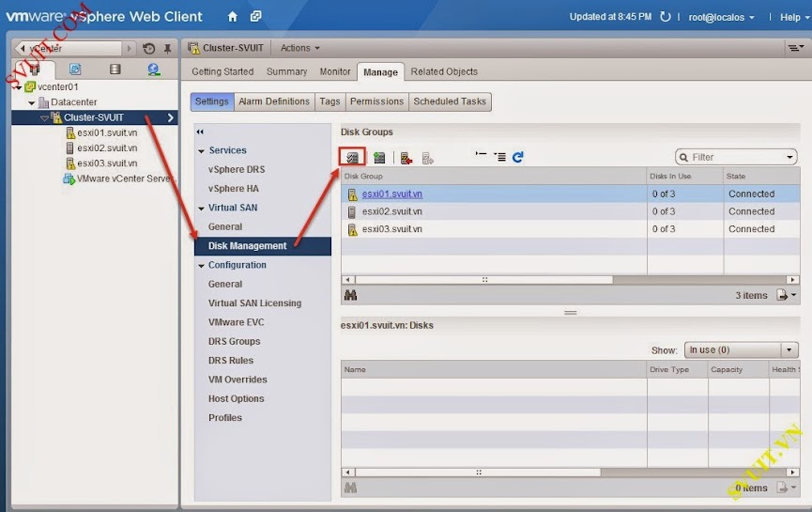The image size is (812, 512).
Task: Click the grayed-out add disks to group icon
Action: [428, 158]
